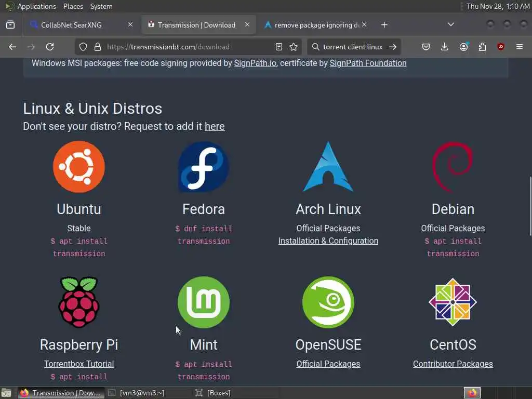The image size is (532, 399).
Task: Open the Firefox downloads panel
Action: pyautogui.click(x=445, y=47)
